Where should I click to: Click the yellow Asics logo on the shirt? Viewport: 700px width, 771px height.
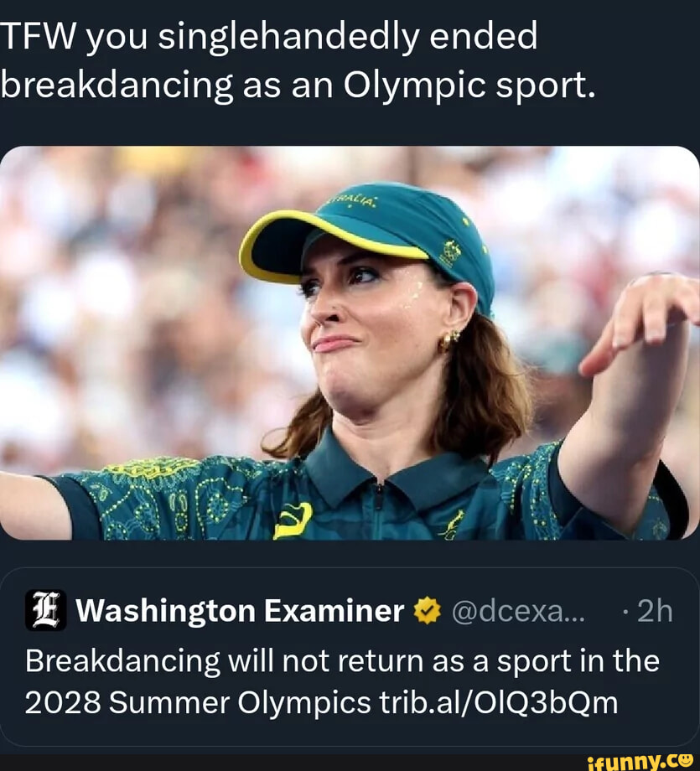coord(293,520)
